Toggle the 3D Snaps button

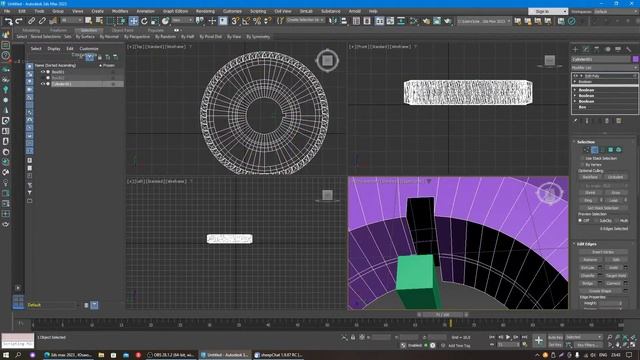(x=235, y=21)
